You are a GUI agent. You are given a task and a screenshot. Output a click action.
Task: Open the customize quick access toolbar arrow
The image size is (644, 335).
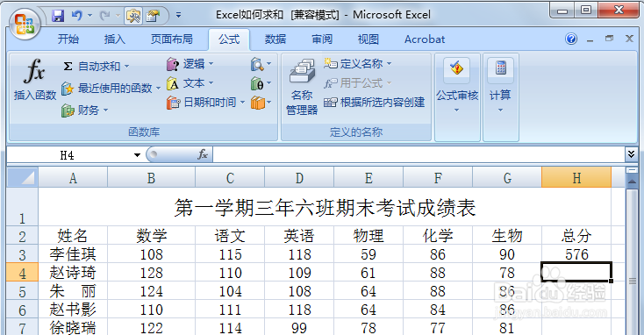click(178, 16)
